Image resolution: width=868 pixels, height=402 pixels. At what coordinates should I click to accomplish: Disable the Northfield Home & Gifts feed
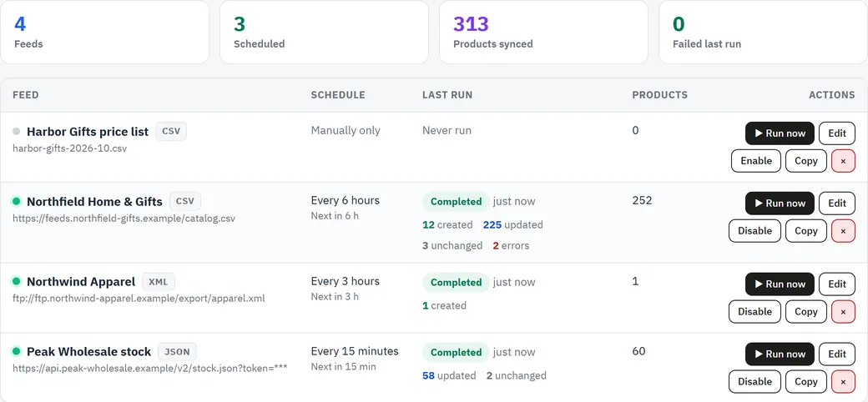pyautogui.click(x=754, y=230)
